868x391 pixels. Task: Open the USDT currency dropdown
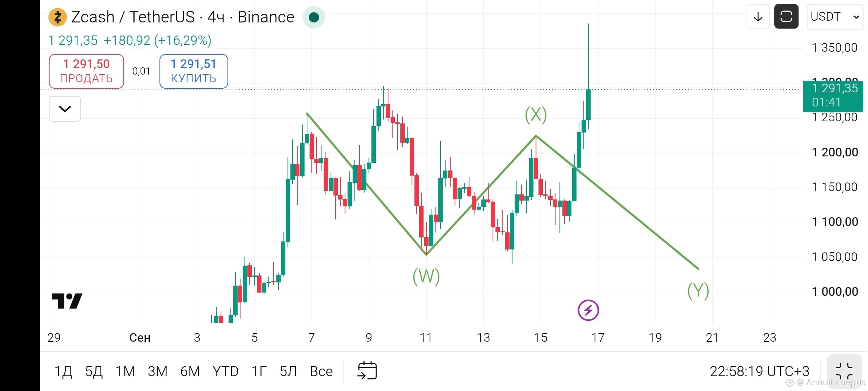(x=835, y=17)
